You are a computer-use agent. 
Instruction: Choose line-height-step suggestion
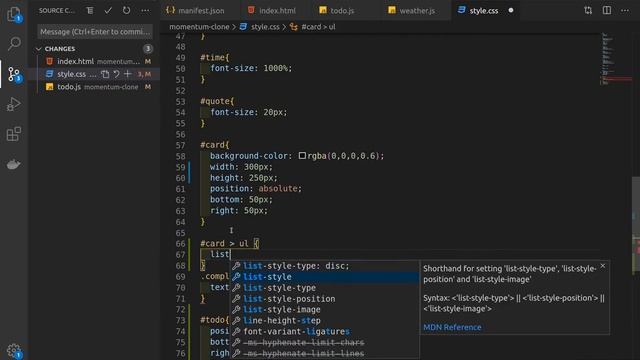click(324, 320)
